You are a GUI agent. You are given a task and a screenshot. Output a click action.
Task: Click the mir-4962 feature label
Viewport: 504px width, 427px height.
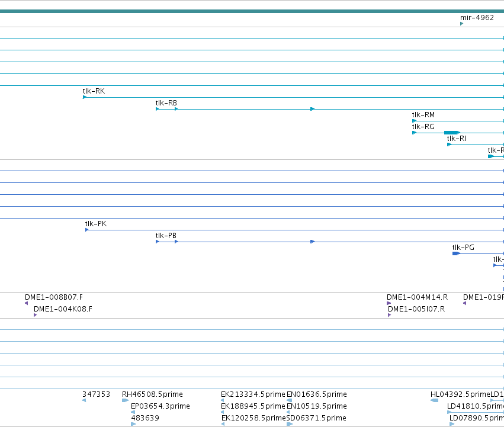coord(477,18)
